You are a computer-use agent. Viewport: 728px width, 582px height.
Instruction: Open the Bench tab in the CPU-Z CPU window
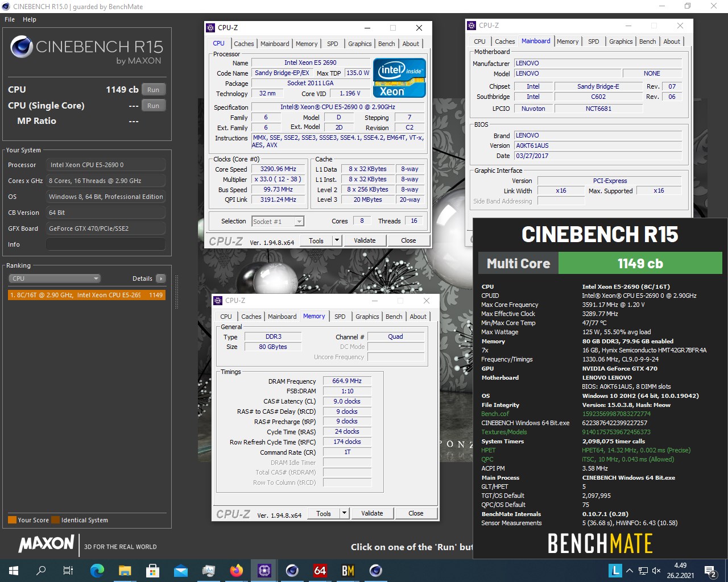click(386, 44)
